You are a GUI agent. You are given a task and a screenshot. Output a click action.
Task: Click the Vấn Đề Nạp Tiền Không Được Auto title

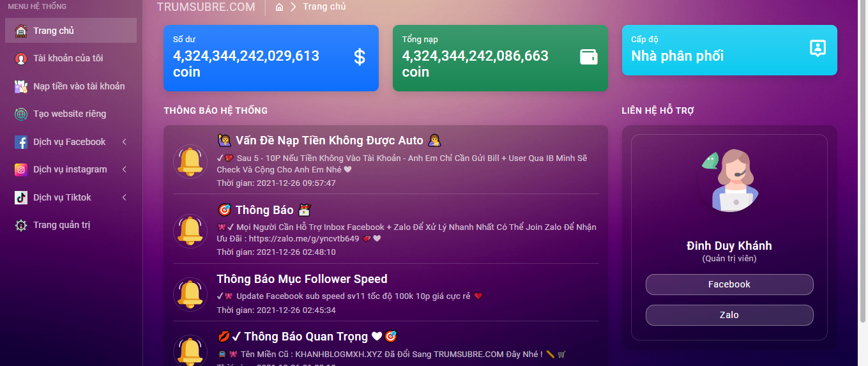pyautogui.click(x=330, y=141)
